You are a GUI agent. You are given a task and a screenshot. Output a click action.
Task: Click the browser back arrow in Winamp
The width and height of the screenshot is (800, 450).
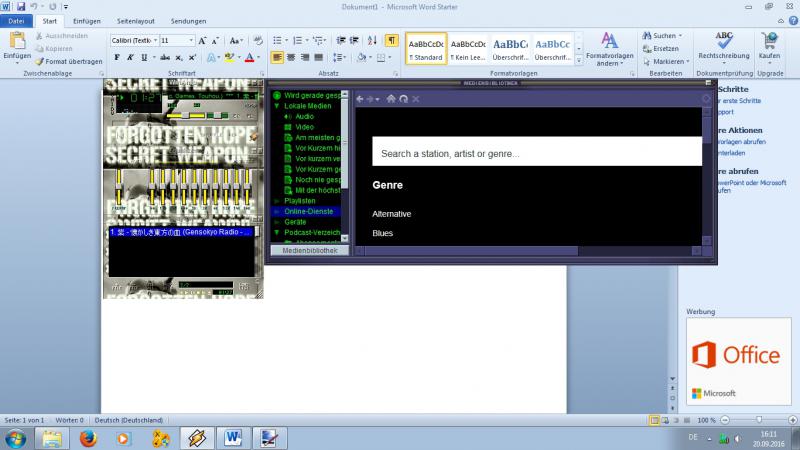360,99
